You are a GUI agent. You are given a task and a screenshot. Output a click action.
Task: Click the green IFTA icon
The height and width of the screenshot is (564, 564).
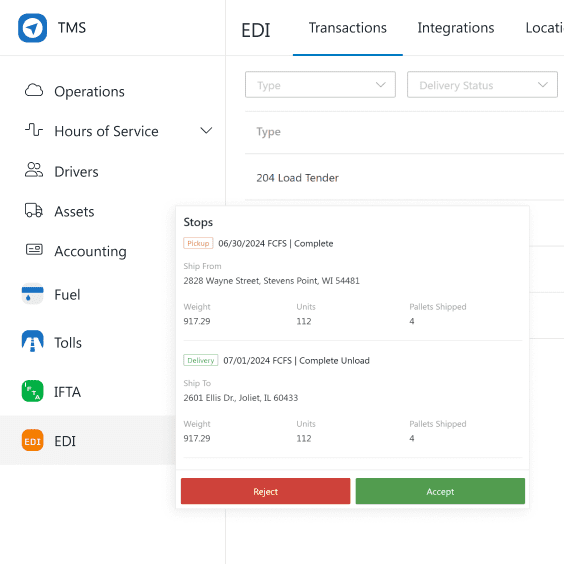[32, 391]
